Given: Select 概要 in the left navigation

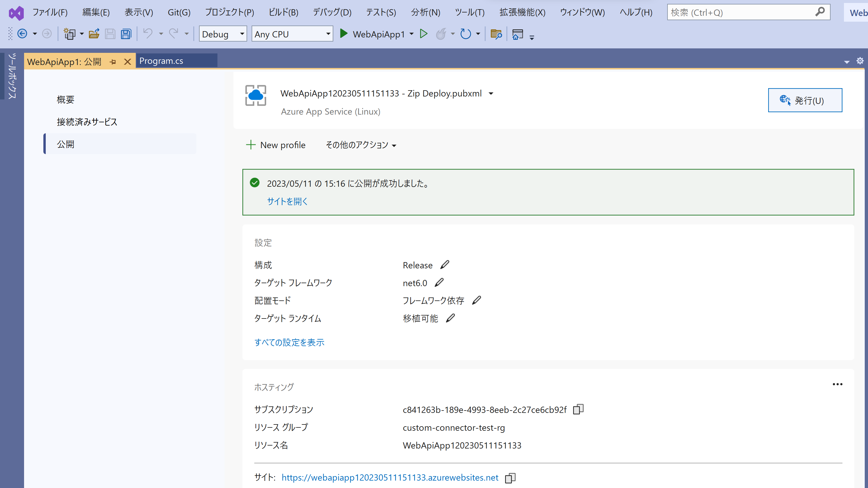Looking at the screenshot, I should tap(66, 100).
